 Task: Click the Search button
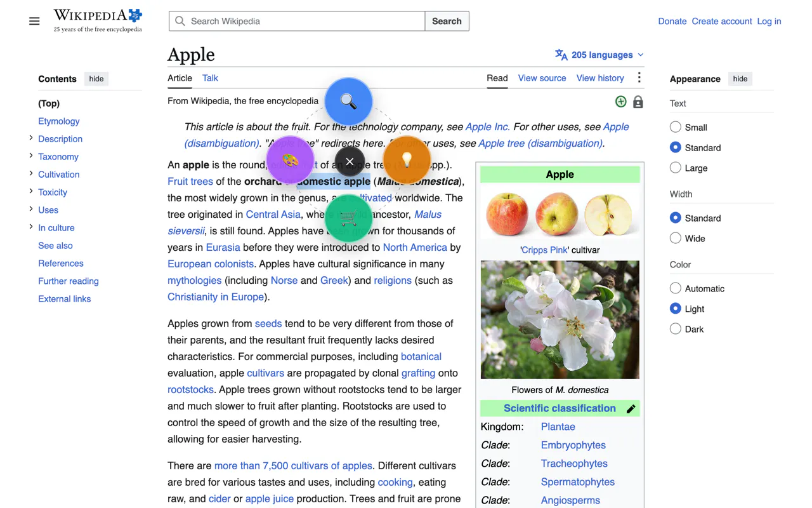(447, 21)
